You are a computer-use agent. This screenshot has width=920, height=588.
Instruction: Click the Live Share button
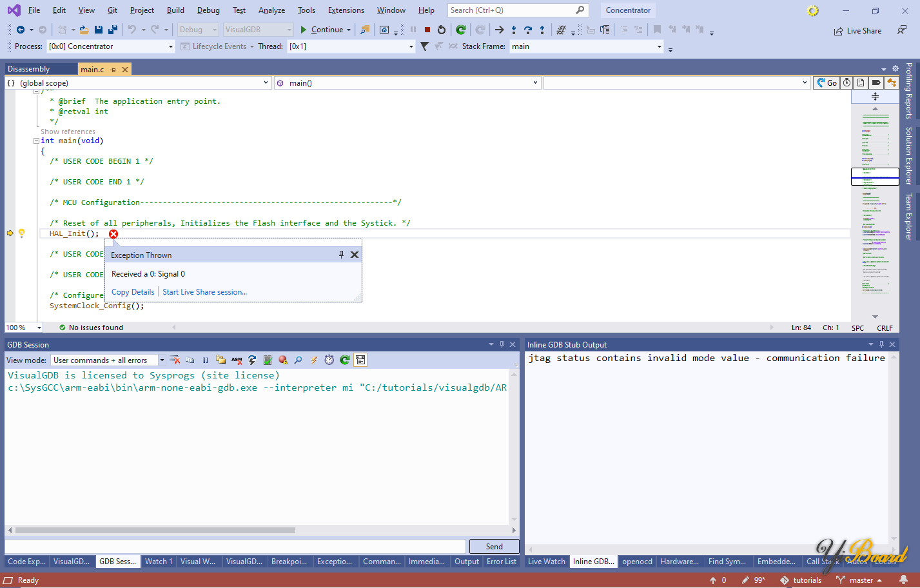857,31
